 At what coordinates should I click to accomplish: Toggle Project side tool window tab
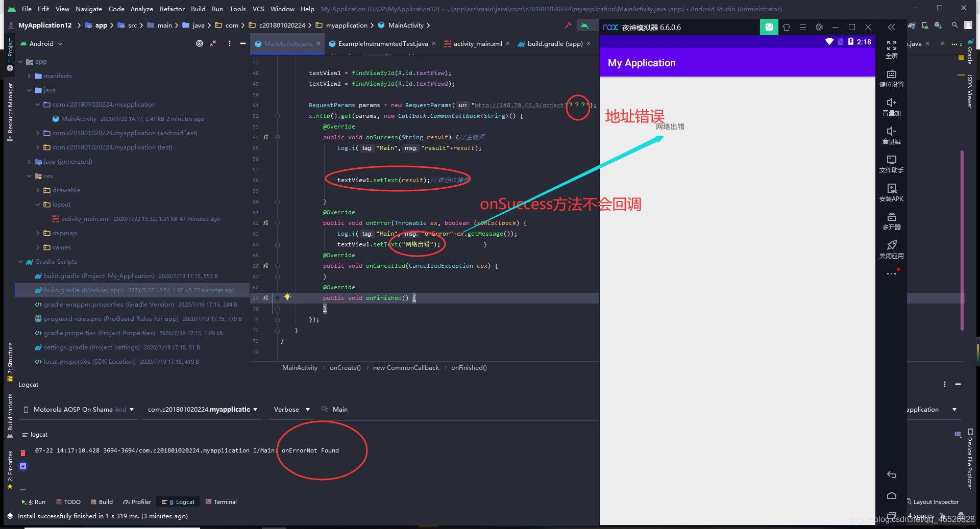[10, 53]
